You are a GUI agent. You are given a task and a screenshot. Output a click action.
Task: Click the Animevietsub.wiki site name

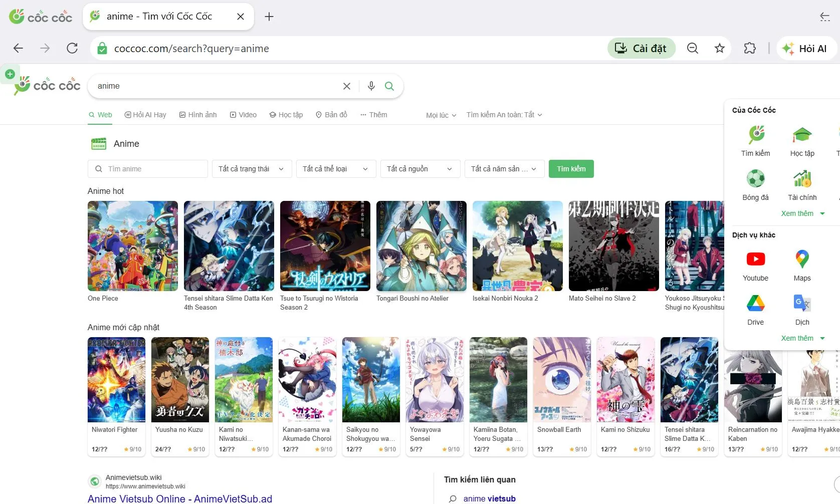(134, 477)
